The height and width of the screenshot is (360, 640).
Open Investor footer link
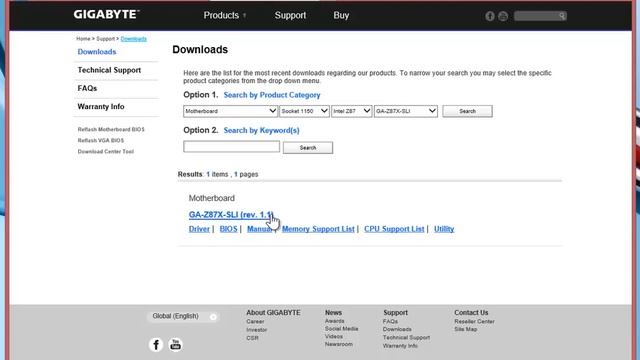click(256, 330)
